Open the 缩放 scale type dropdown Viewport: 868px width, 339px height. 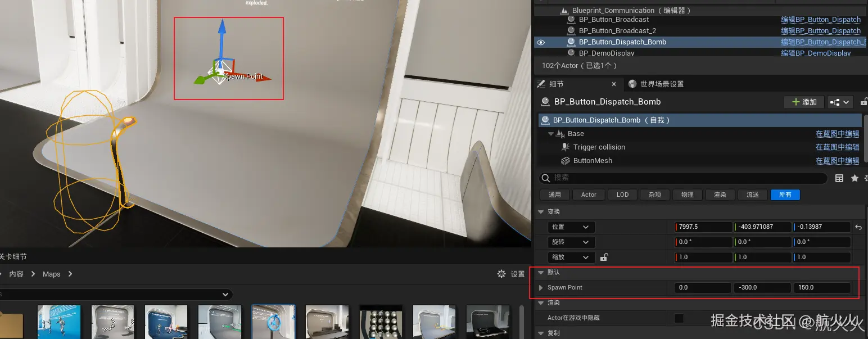(x=572, y=257)
